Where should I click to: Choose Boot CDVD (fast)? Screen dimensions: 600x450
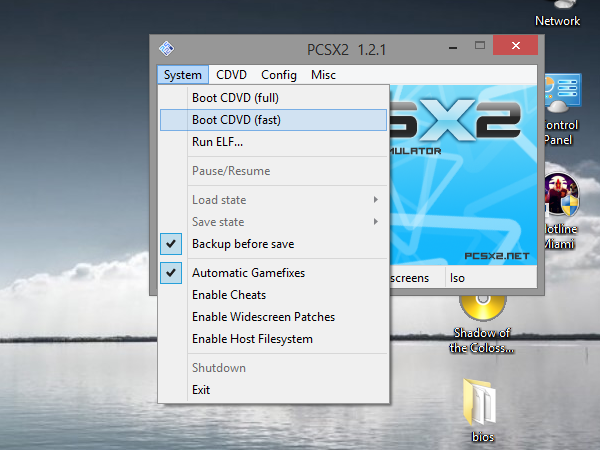273,120
